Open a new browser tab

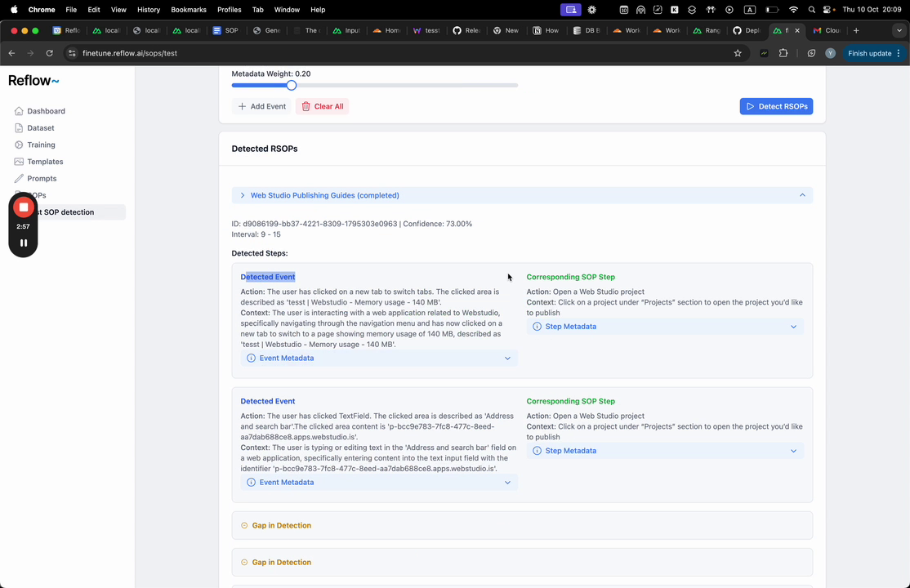[856, 30]
